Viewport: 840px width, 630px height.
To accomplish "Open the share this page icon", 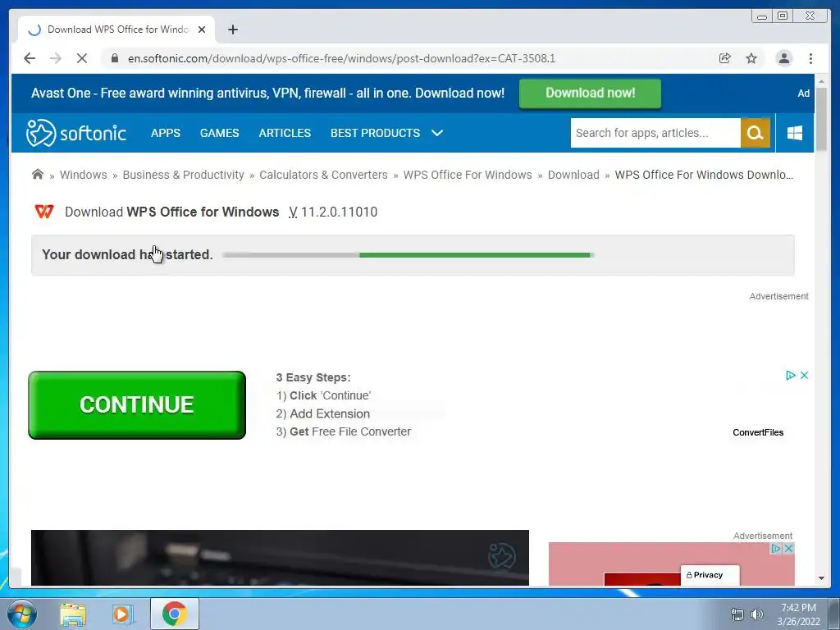I will point(725,58).
